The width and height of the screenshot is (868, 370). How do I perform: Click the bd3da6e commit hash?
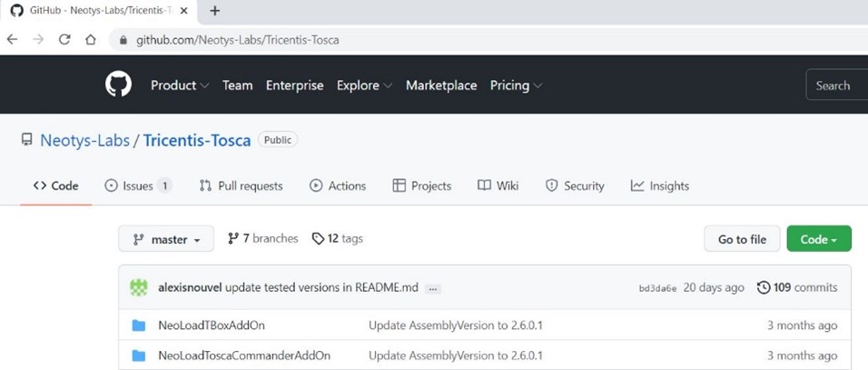[x=657, y=288]
